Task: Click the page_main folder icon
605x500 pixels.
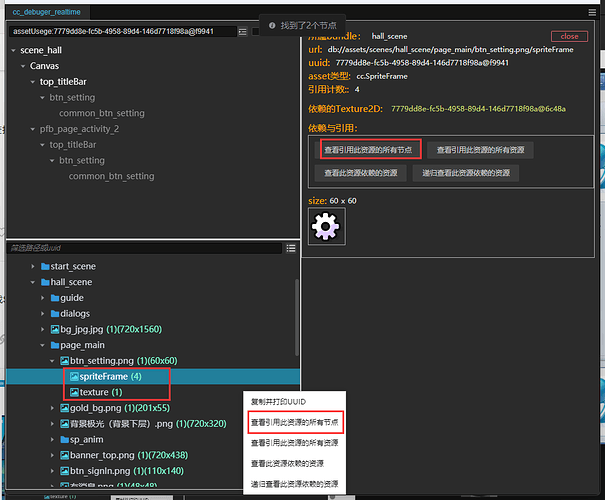Action: pyautogui.click(x=55, y=345)
